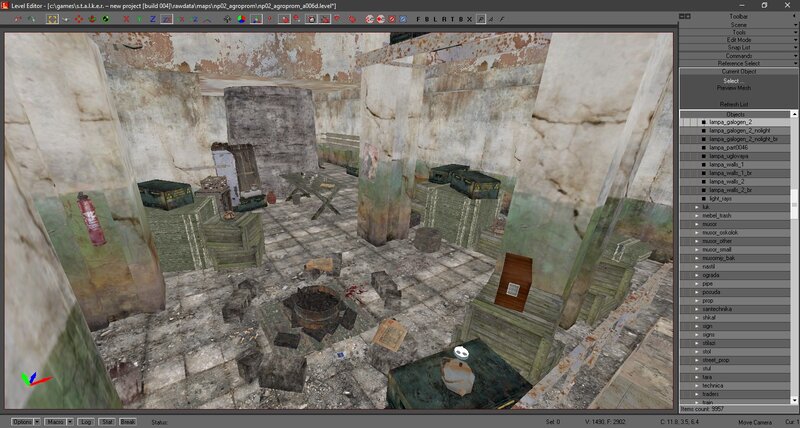Switch to Front view with F button
The image size is (800, 428).
pyautogui.click(x=420, y=19)
